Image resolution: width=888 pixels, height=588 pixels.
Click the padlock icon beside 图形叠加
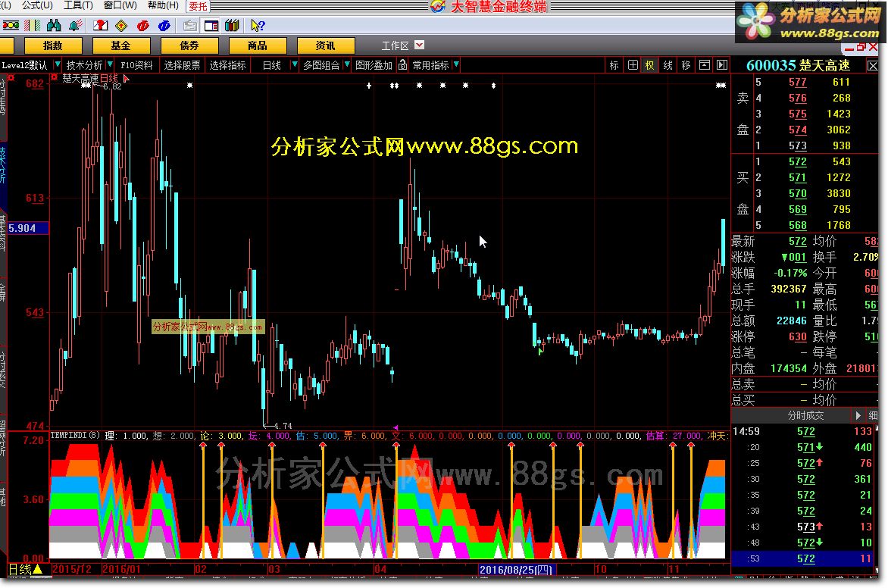[x=402, y=65]
